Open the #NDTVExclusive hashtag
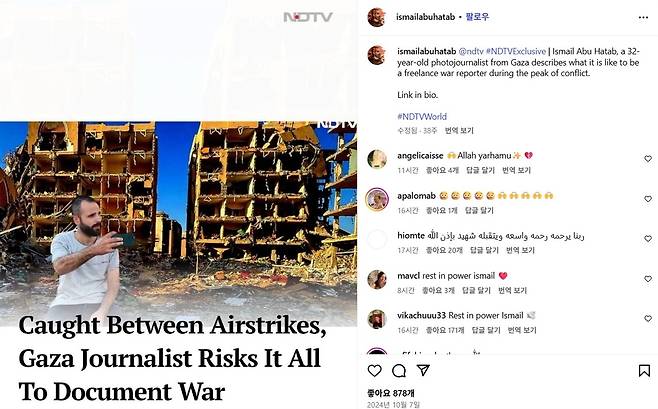This screenshot has width=658, height=409. (516, 51)
